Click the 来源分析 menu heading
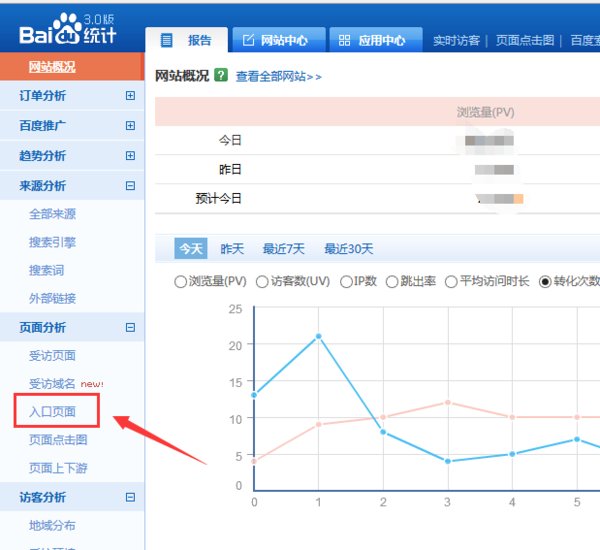The width and height of the screenshot is (600, 550). tap(42, 186)
